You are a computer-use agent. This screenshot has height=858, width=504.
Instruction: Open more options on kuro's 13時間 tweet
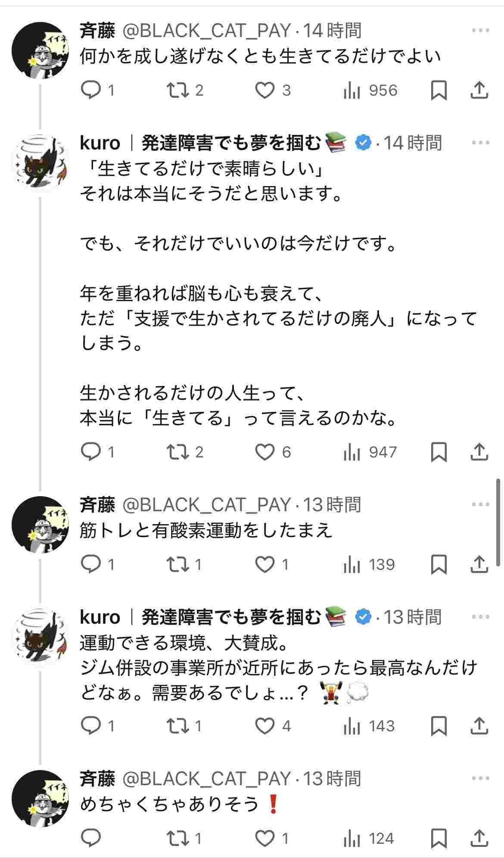[480, 617]
